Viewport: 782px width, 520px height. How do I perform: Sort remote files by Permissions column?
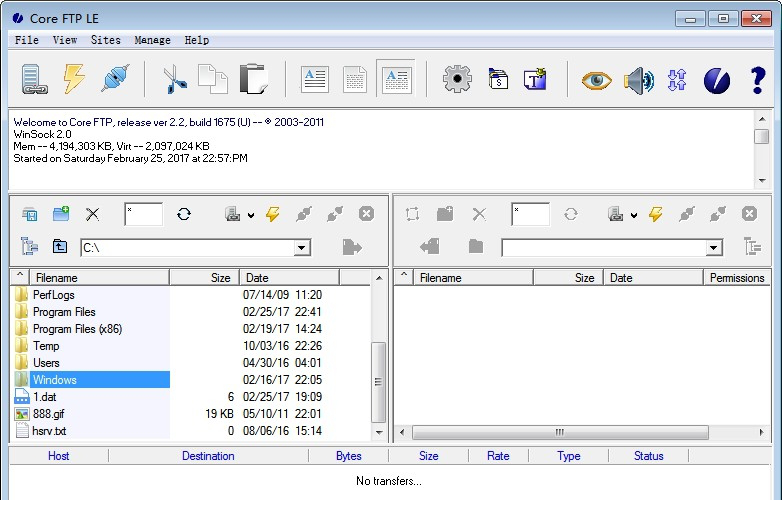pos(737,277)
